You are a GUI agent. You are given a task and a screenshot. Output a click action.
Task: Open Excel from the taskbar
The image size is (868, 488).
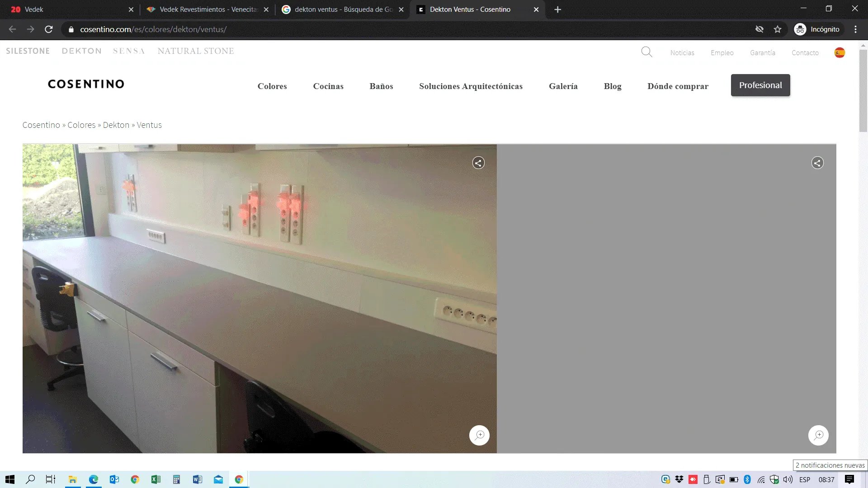(x=156, y=479)
